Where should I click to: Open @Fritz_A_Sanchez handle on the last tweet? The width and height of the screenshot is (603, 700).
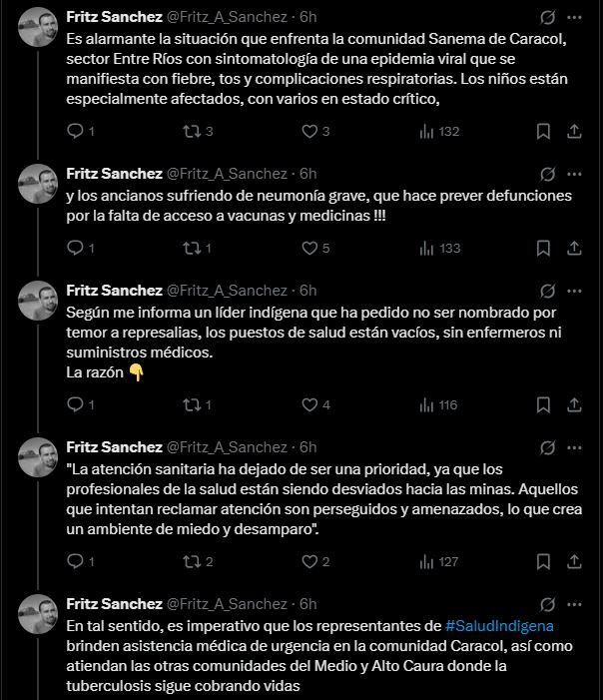[227, 604]
